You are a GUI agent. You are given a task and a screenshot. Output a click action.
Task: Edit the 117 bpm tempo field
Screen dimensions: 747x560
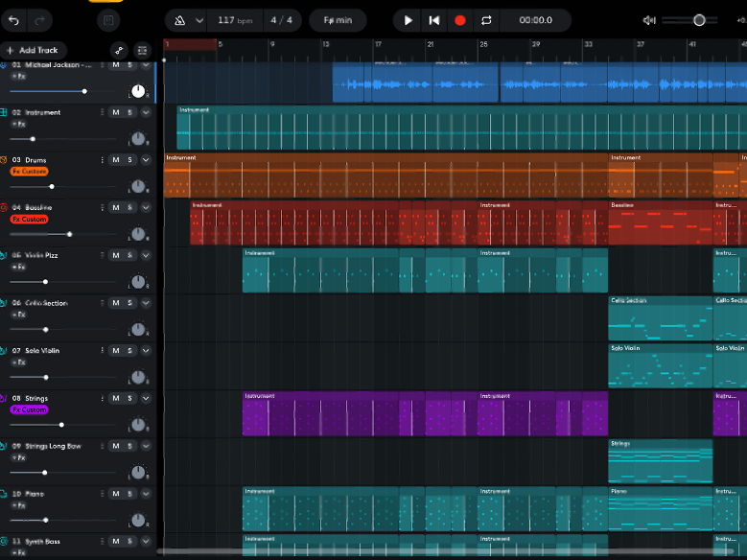pos(235,20)
